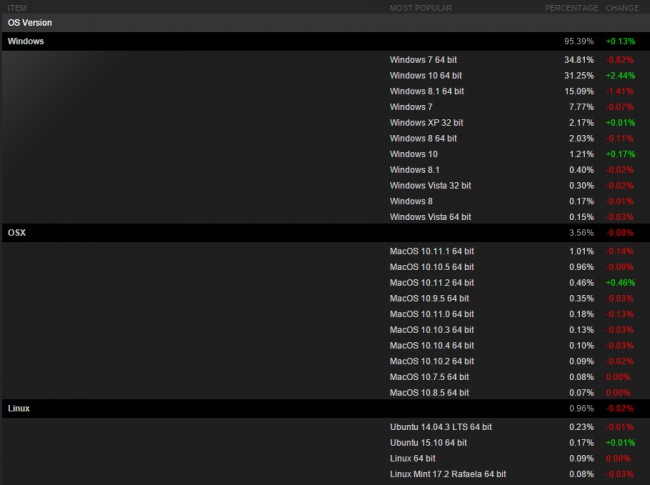650x485 pixels.
Task: Click the -1.41% change for Windows 8.1 64 bit
Action: pyautogui.click(x=620, y=91)
